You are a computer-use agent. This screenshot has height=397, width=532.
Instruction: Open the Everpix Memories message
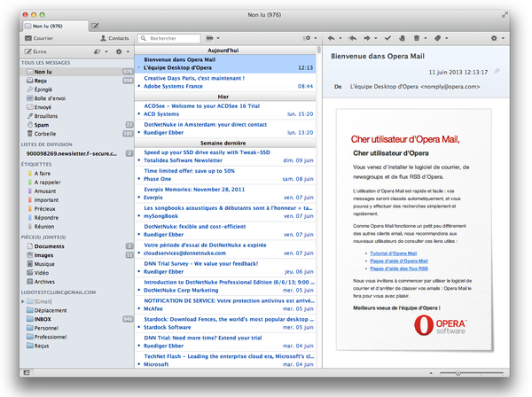coord(225,193)
